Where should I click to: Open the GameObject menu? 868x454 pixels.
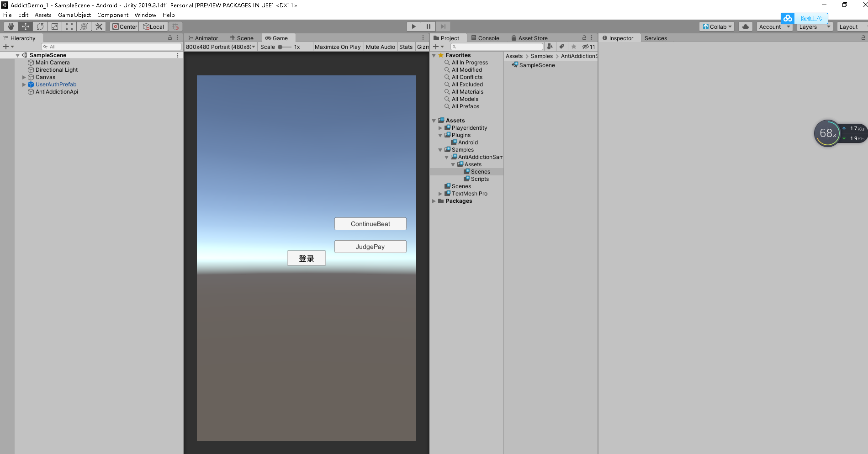pyautogui.click(x=74, y=15)
